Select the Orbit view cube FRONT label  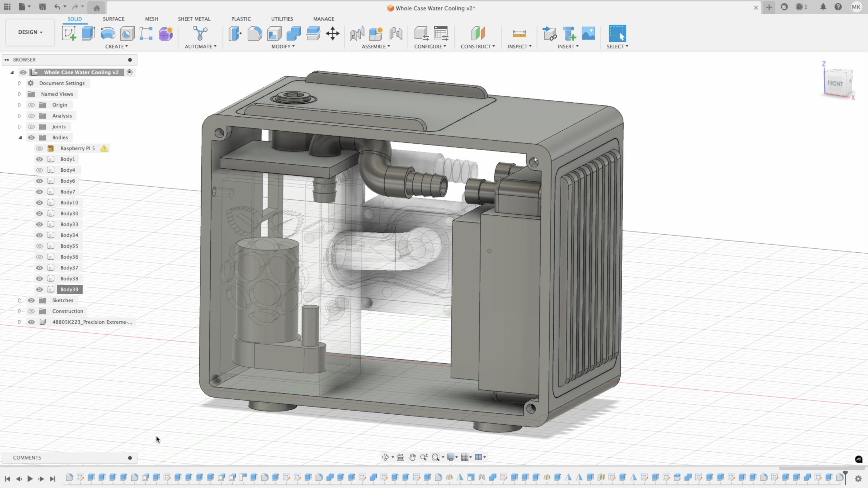point(835,83)
